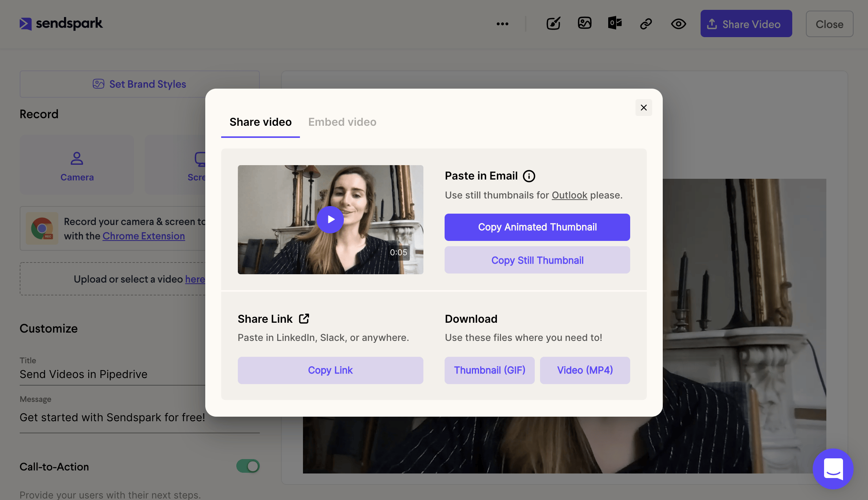Open the Chrome Extension link
868x500 pixels.
point(144,236)
